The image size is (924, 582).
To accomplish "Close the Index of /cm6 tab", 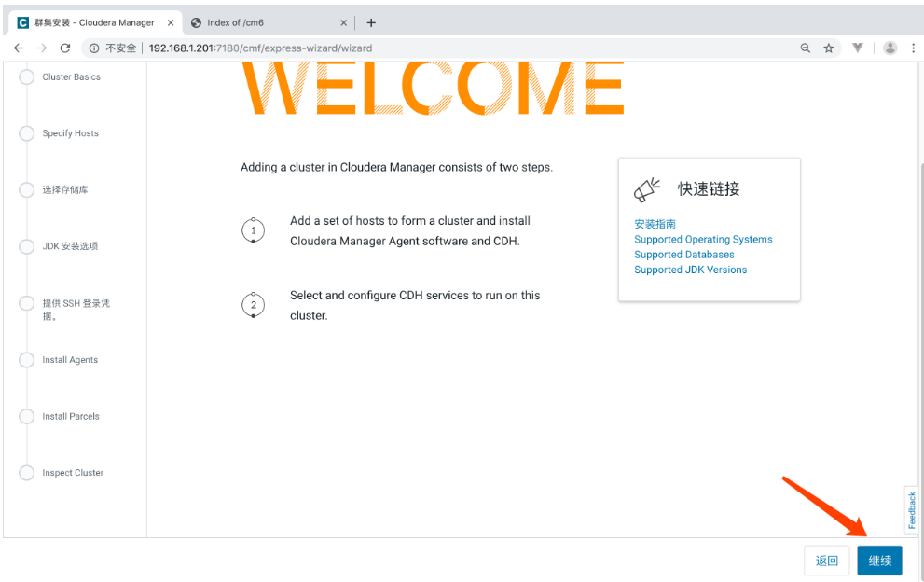I will 343,23.
